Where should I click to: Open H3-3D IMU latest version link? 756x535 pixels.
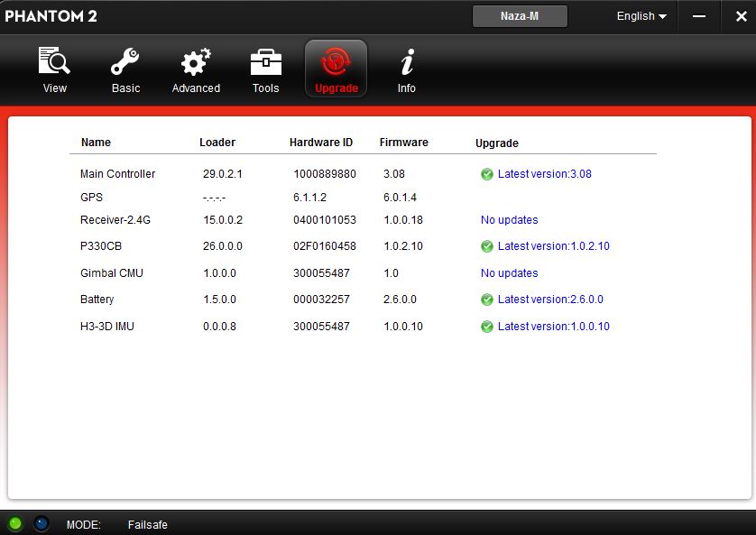pos(553,327)
